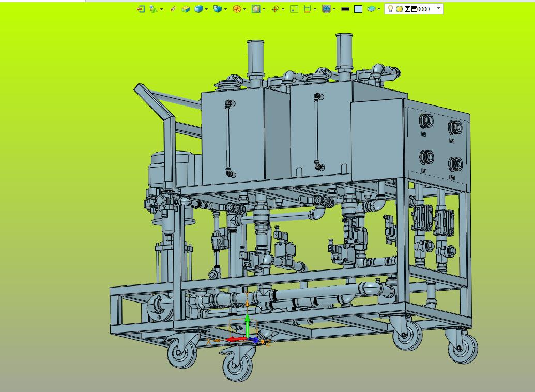
Task: Click the blue Z axis arrow of triad
Action: click(x=254, y=340)
